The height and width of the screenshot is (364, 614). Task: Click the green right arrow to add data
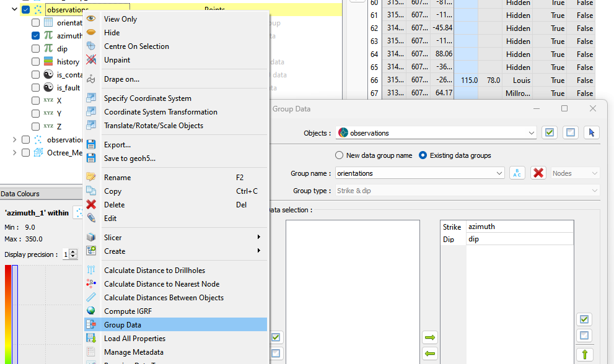point(429,337)
